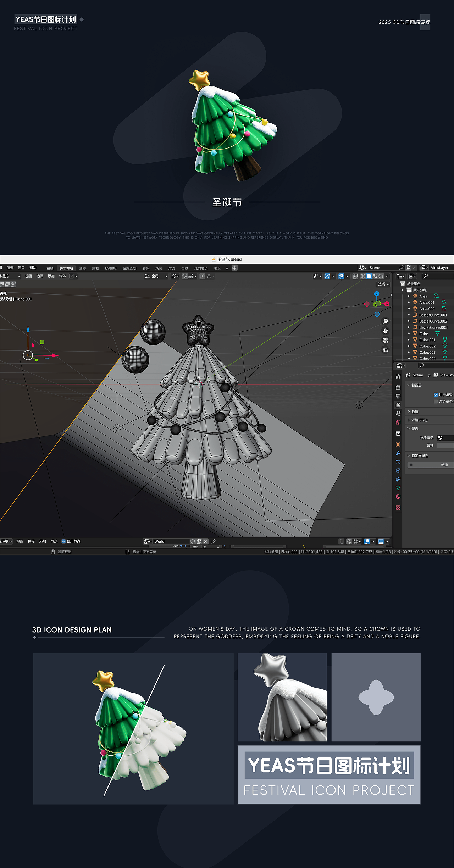Image resolution: width=454 pixels, height=868 pixels.
Task: Open the node editor 节点 menu
Action: click(54, 541)
